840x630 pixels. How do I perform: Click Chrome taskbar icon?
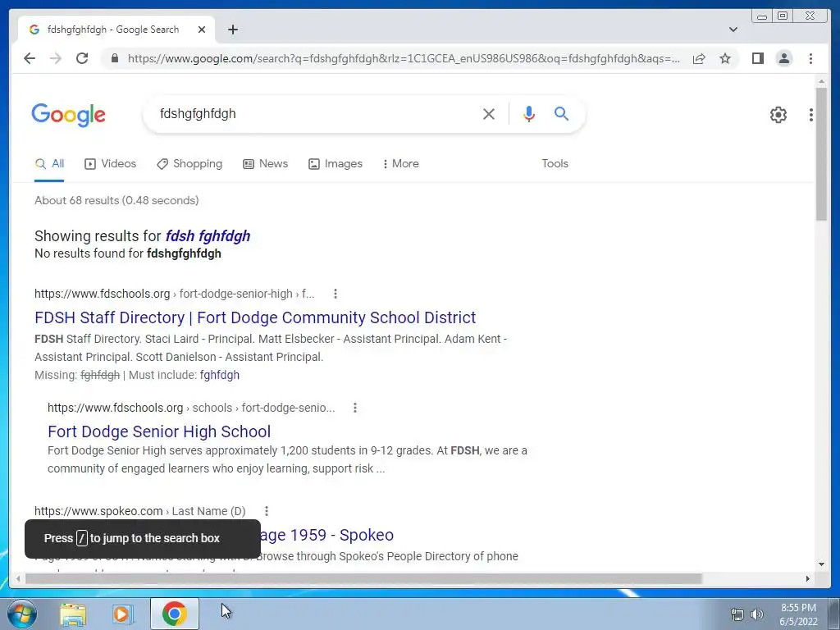(174, 614)
